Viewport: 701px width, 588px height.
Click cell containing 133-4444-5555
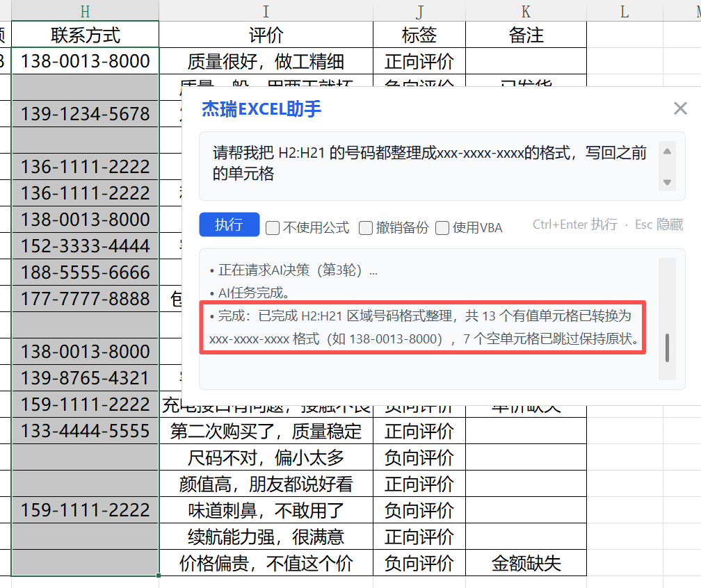85,431
